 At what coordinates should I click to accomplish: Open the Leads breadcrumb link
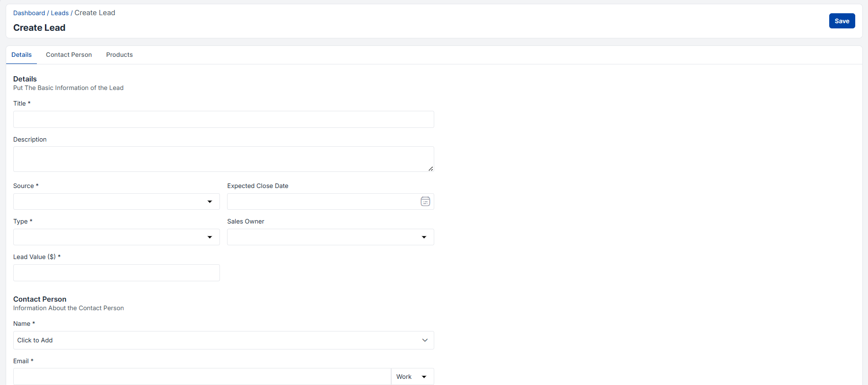pyautogui.click(x=60, y=13)
